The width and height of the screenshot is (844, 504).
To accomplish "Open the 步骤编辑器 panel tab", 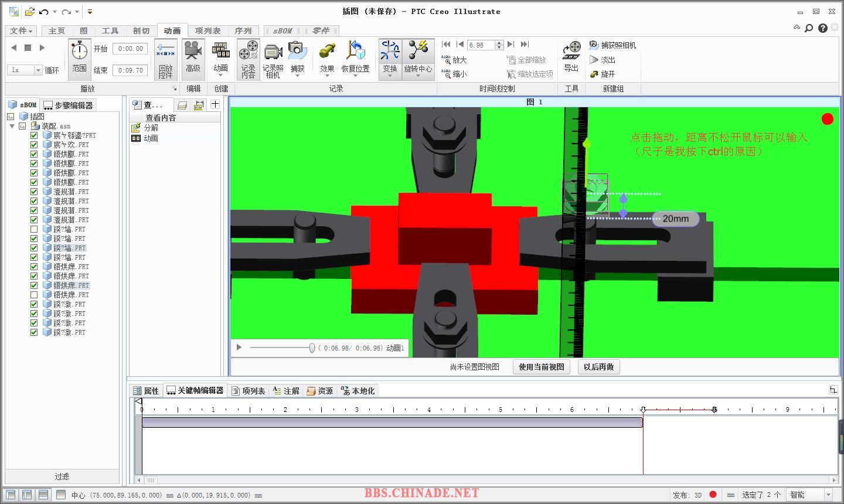I will [x=69, y=105].
